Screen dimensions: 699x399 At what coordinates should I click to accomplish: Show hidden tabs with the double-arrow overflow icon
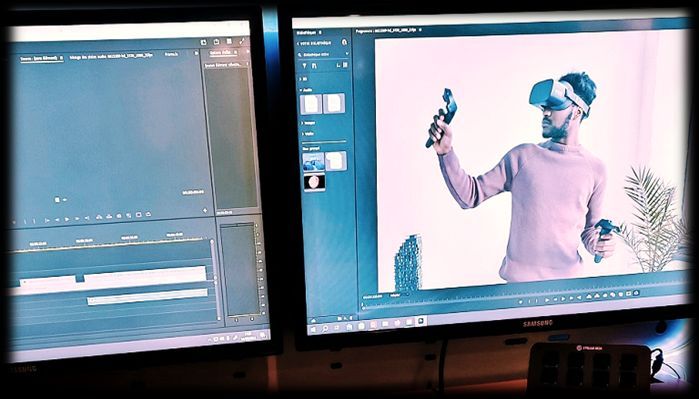pos(196,53)
